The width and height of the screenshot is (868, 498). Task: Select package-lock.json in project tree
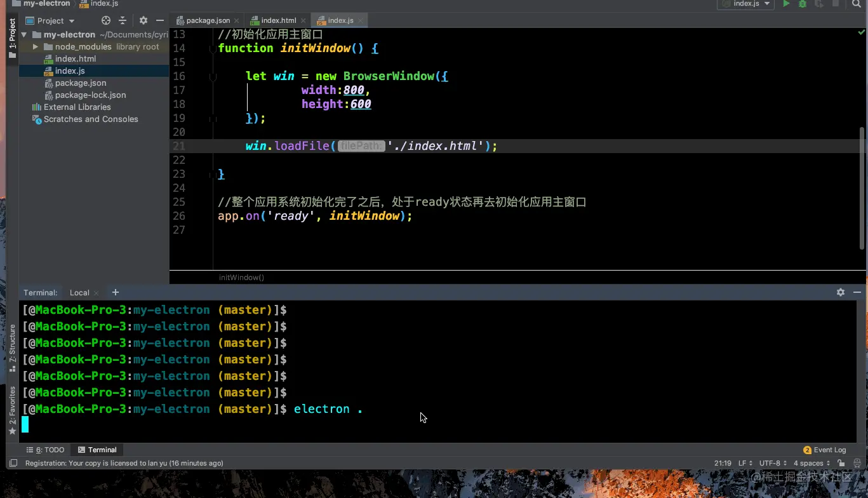pos(90,95)
